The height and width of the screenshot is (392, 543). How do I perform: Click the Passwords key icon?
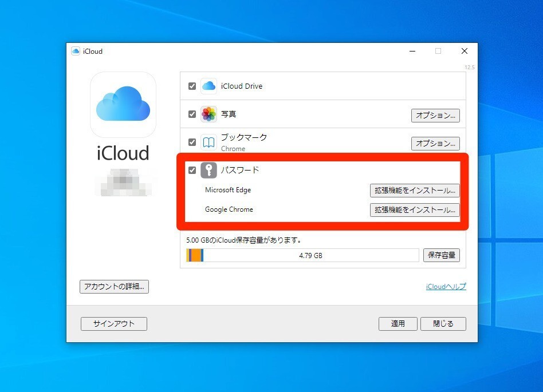coord(208,170)
